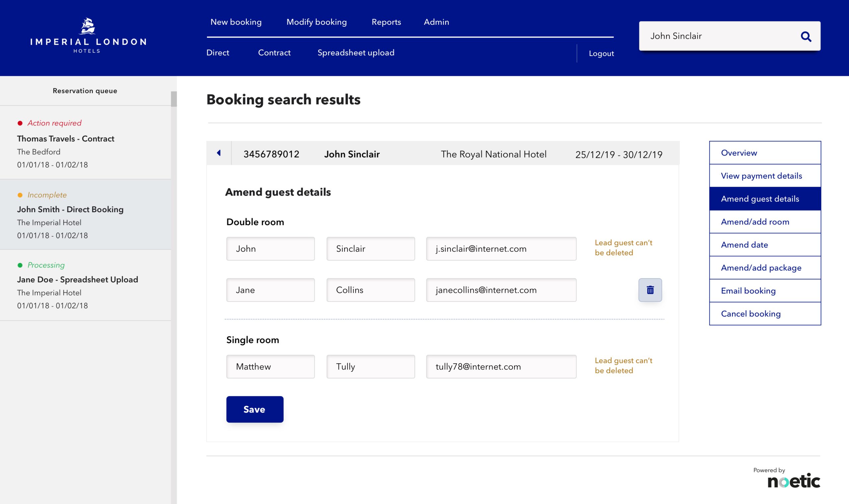849x504 pixels.
Task: Collapse the John Sinclair booking row arrow
Action: coord(219,153)
